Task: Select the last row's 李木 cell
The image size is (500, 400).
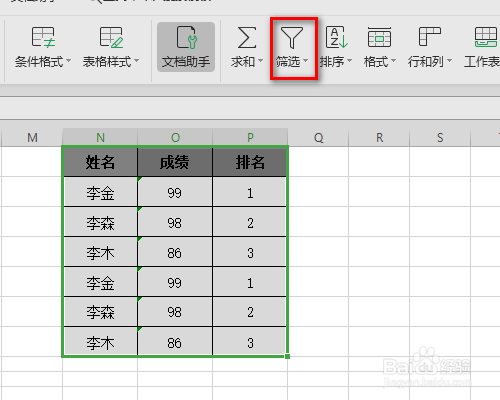Action: click(x=100, y=342)
